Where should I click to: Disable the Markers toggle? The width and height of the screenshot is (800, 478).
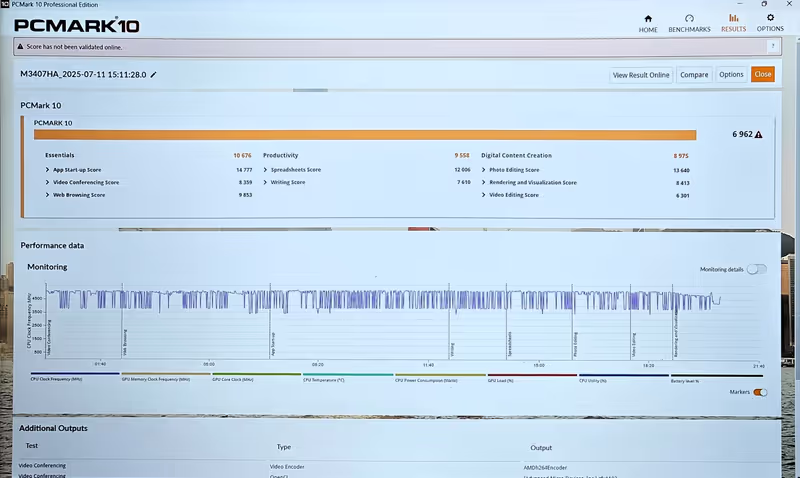760,392
